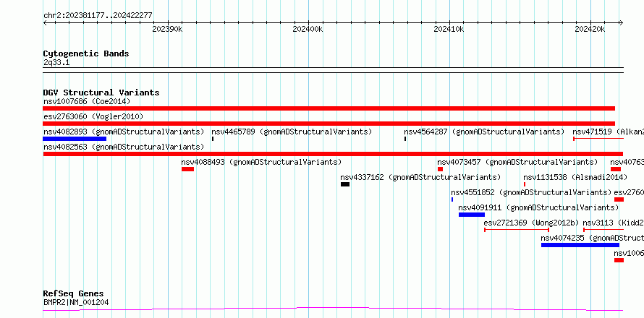Click the nsv471519 variant label
This screenshot has width=644, height=318.
609,132
